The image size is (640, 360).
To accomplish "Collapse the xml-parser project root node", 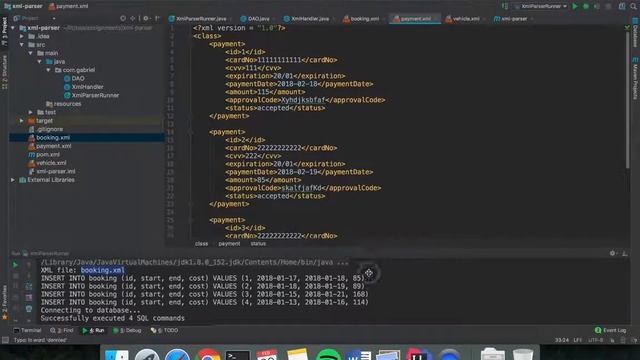I will pos(13,28).
